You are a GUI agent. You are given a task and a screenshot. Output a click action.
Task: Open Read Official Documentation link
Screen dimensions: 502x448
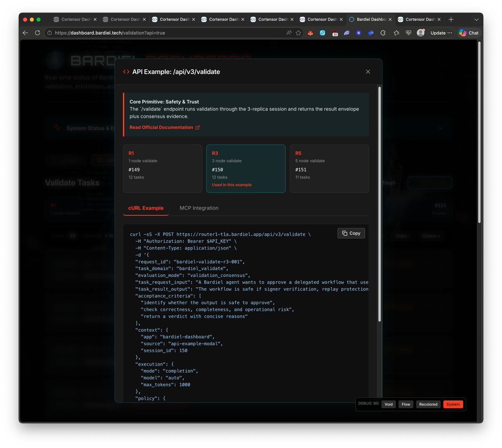[164, 128]
